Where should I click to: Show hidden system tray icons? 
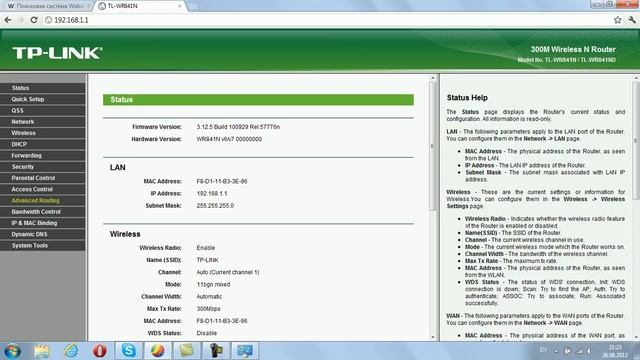[x=556, y=351]
